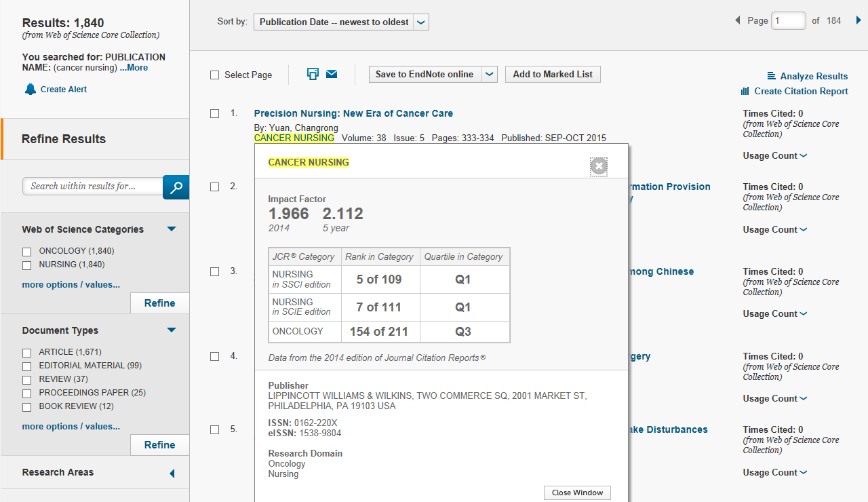This screenshot has height=502, width=868.
Task: Click the CANCER NURSING title in popup header
Action: [309, 162]
